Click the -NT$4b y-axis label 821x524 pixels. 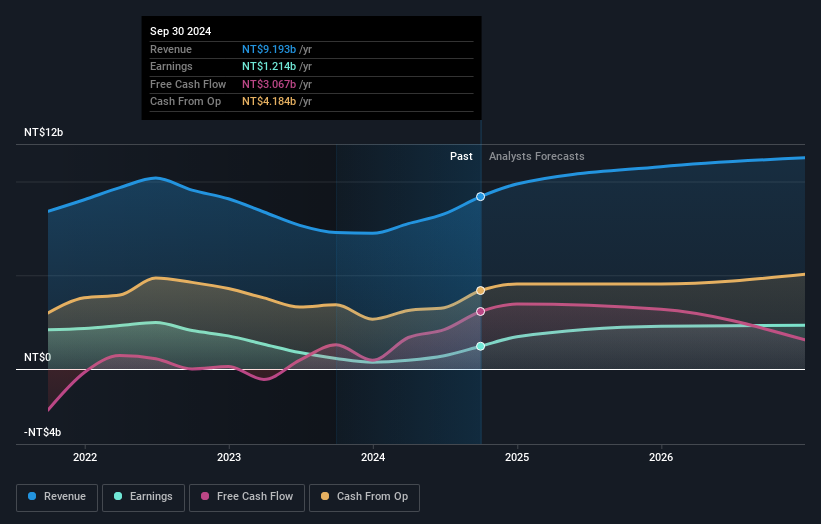click(x=42, y=432)
